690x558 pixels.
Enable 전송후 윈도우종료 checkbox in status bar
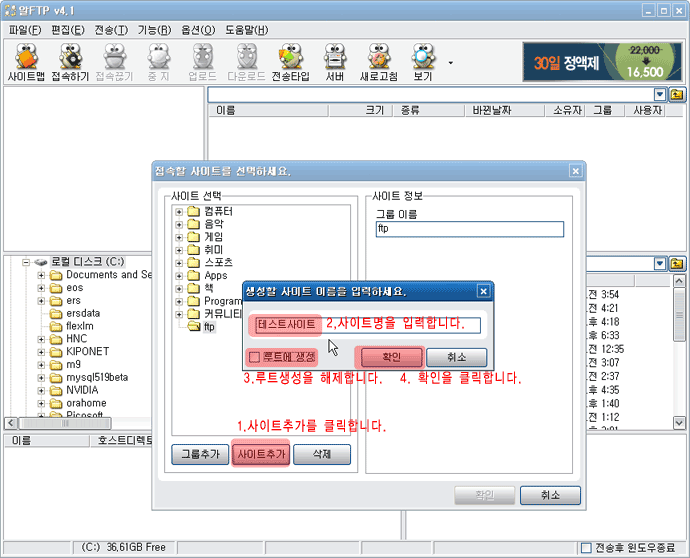(x=586, y=548)
